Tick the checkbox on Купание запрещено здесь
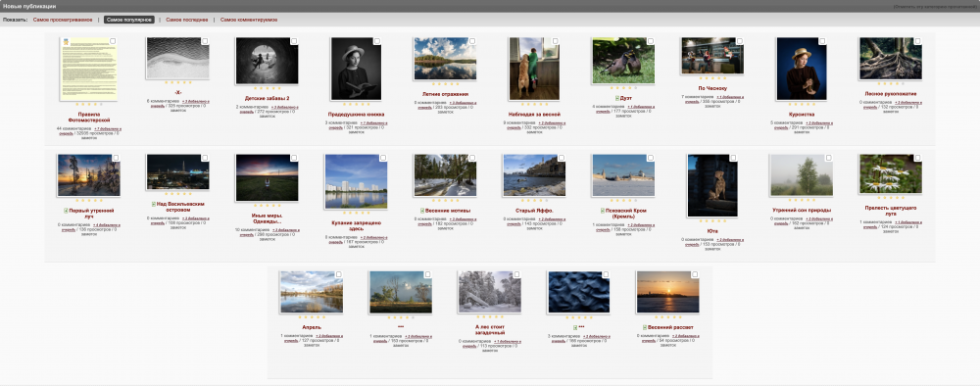The height and width of the screenshot is (386, 980). click(383, 158)
